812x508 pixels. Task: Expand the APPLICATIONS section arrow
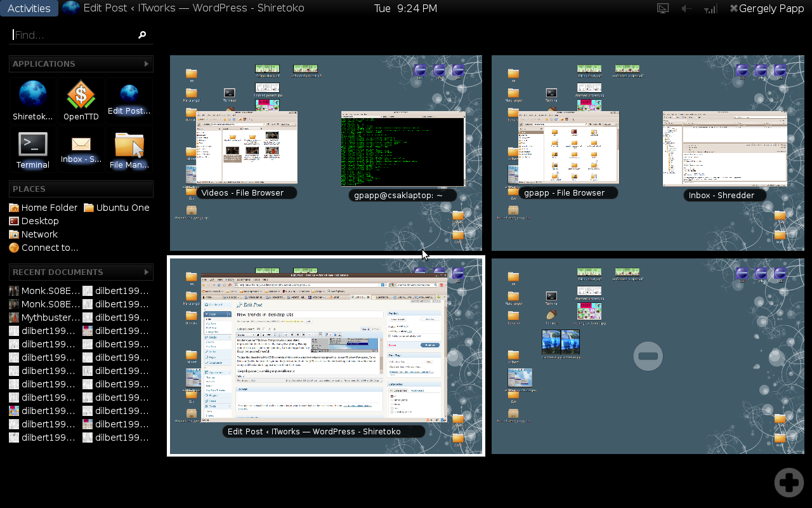[x=145, y=63]
